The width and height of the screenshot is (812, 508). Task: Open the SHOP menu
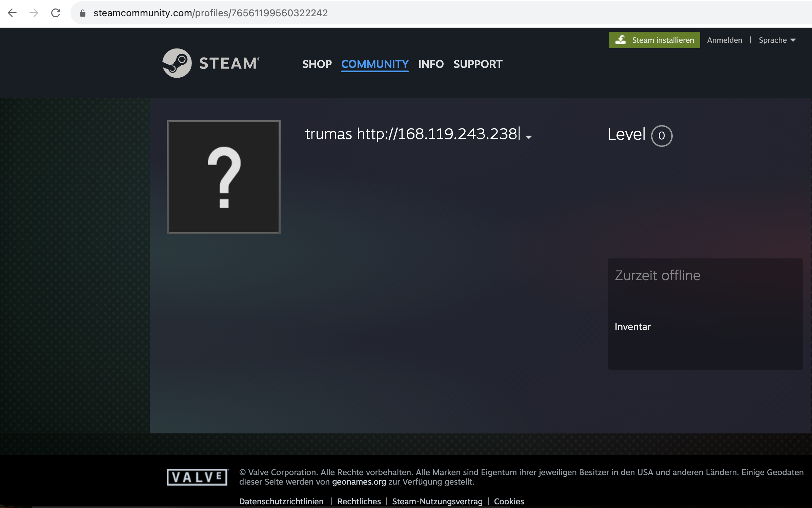pyautogui.click(x=317, y=64)
